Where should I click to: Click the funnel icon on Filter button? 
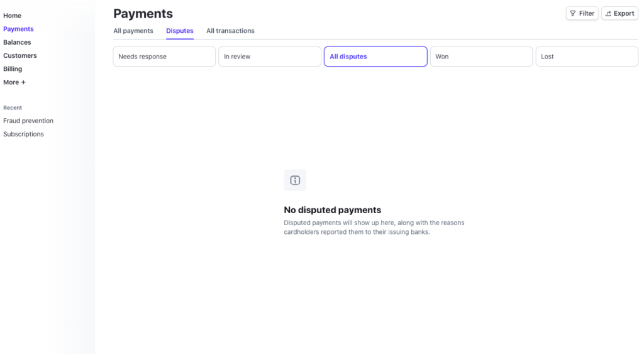[573, 13]
